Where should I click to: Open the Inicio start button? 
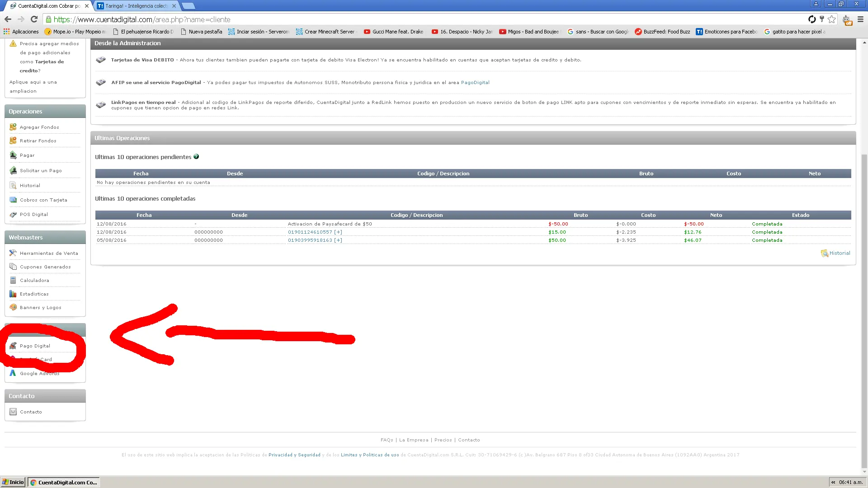pos(13,483)
